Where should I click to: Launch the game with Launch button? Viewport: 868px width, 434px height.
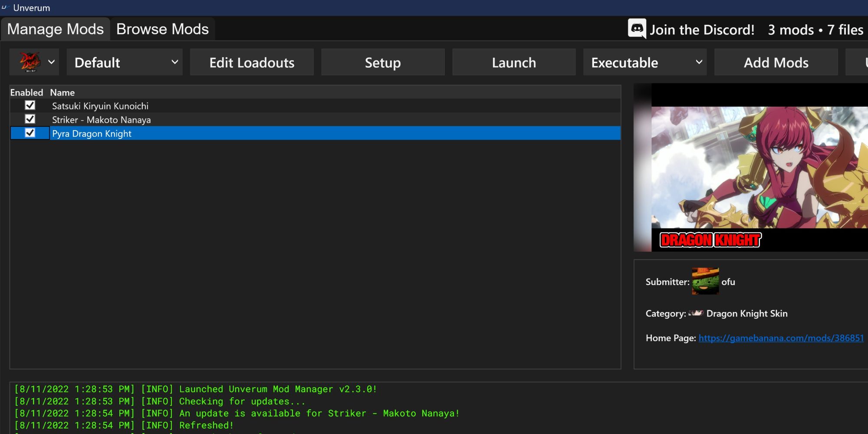(514, 62)
